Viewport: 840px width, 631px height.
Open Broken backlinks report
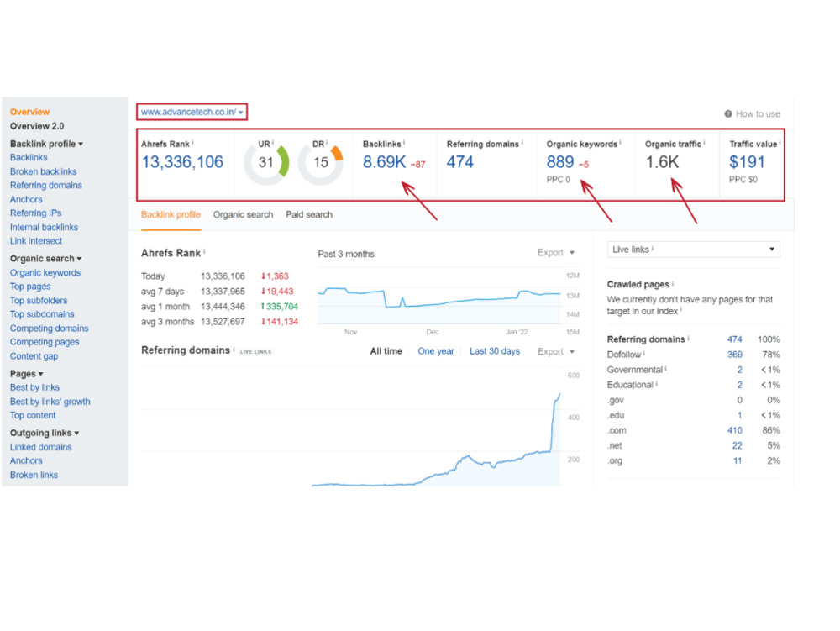pos(43,171)
